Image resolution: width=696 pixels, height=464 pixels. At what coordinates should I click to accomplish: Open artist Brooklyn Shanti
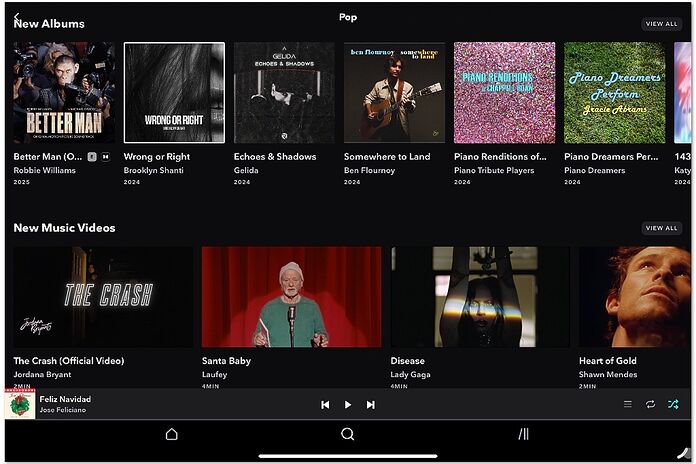[x=154, y=171]
